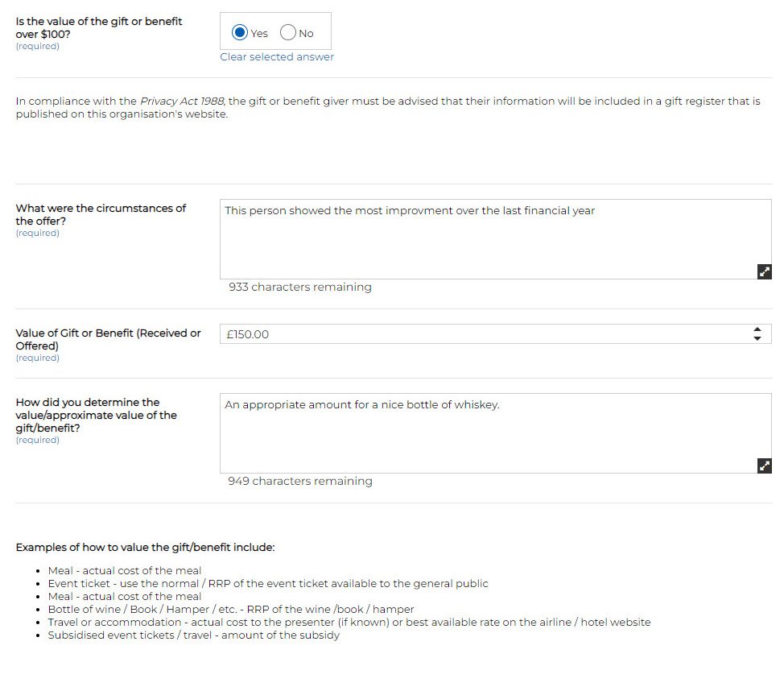Click the "Subsidised event tickets / travel" list item
The width and height of the screenshot is (784, 687).
(193, 635)
